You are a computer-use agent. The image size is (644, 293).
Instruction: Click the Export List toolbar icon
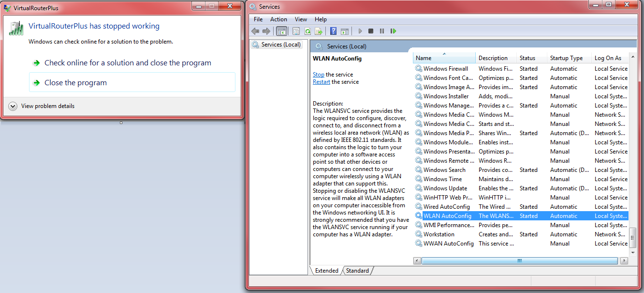(319, 31)
